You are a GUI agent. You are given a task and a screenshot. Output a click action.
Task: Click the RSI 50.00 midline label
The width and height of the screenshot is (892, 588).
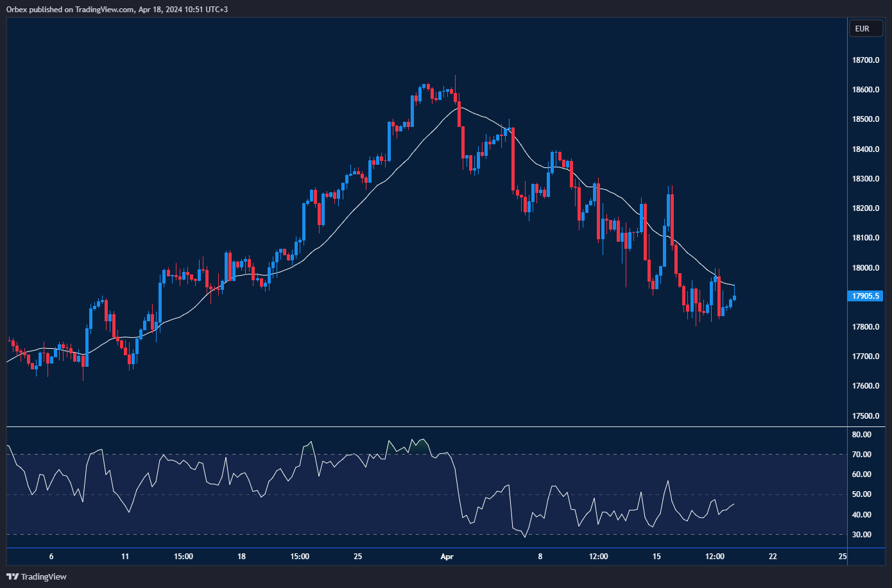click(861, 494)
